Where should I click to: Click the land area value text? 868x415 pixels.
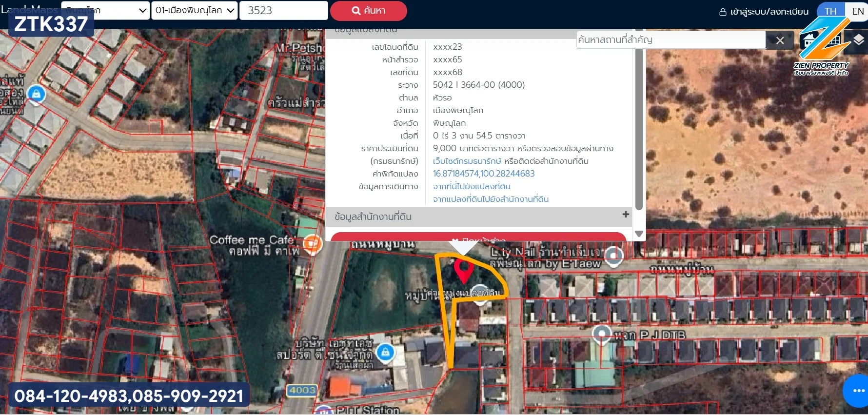point(479,136)
